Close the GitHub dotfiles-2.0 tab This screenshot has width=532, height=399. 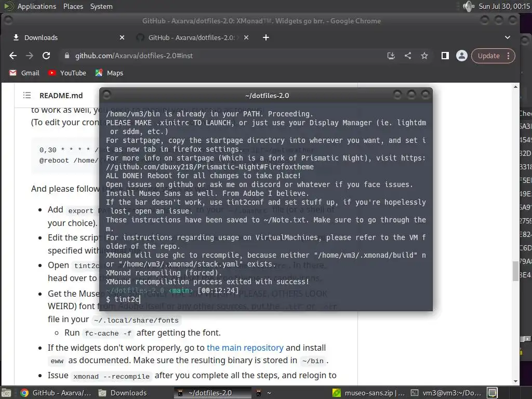pos(246,37)
